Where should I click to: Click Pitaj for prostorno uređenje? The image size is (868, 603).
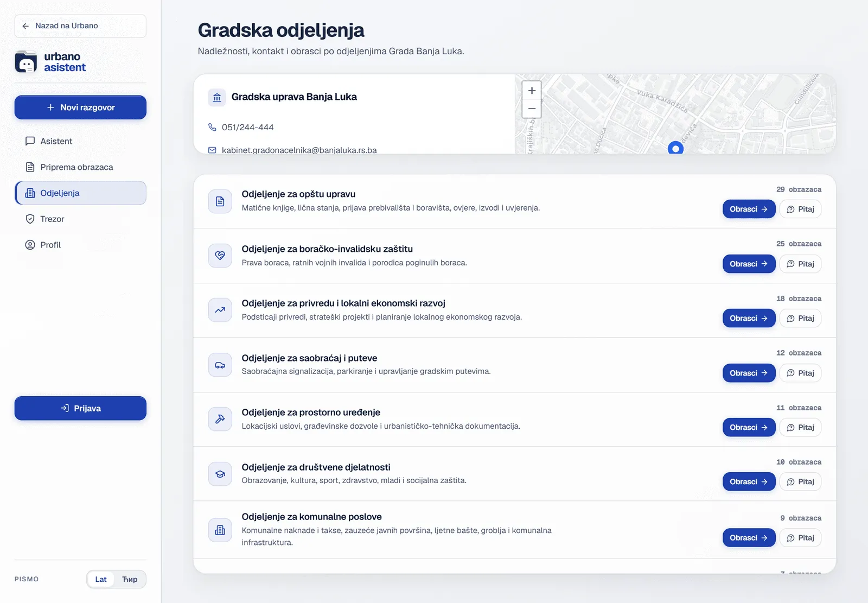(x=800, y=427)
